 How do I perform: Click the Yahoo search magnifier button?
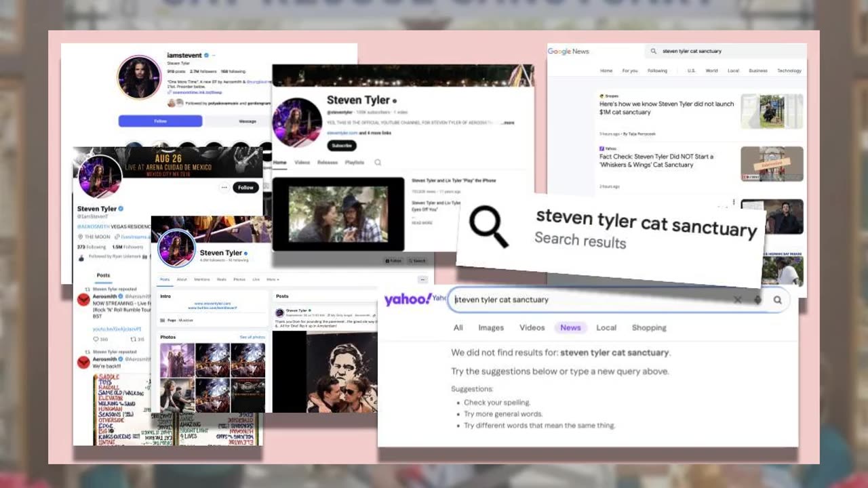coord(778,300)
